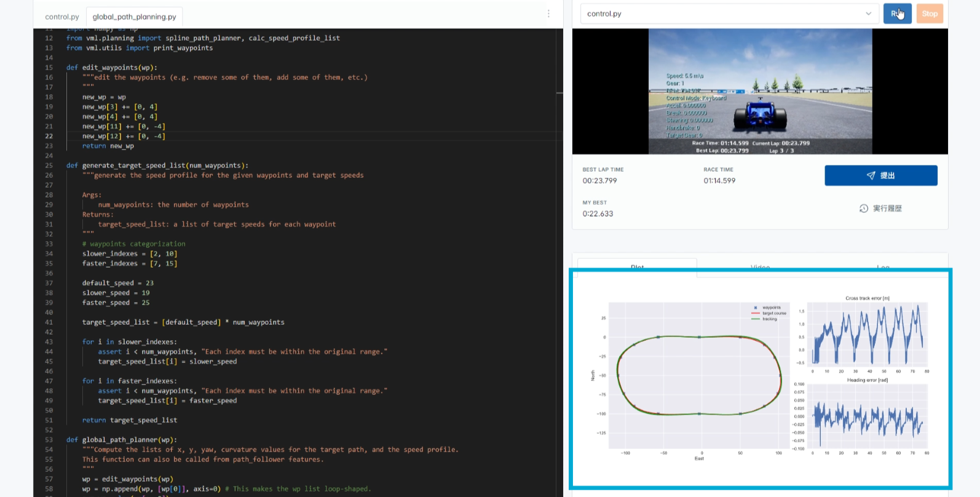
Task: Click the track course plot
Action: [698, 375]
